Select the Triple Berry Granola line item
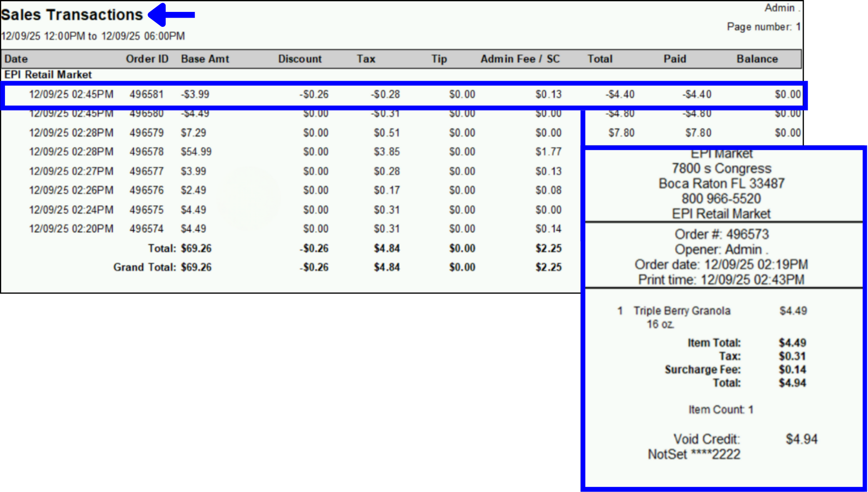This screenshot has height=492, width=868. (x=681, y=311)
